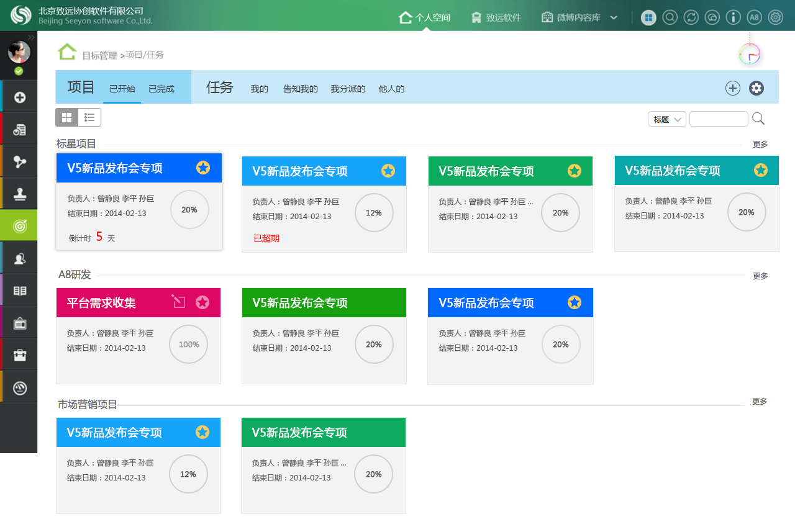Click the info icon in header
795x532 pixels.
[733, 17]
